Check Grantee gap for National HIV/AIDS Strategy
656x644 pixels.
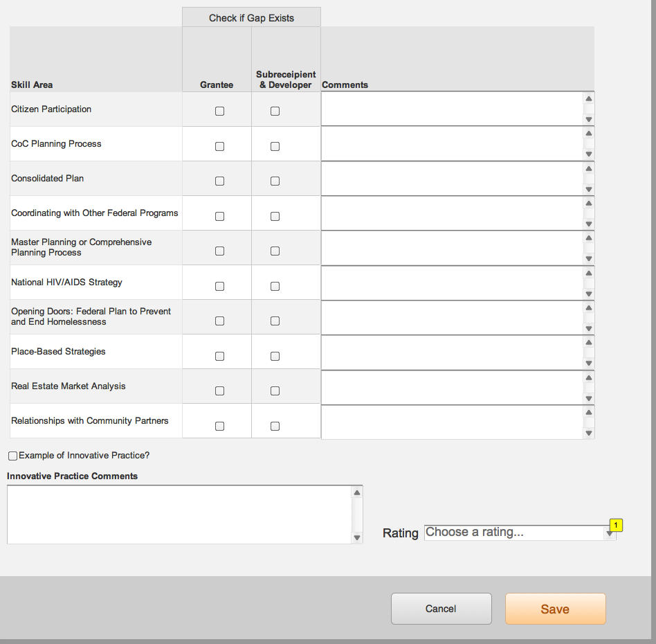220,286
